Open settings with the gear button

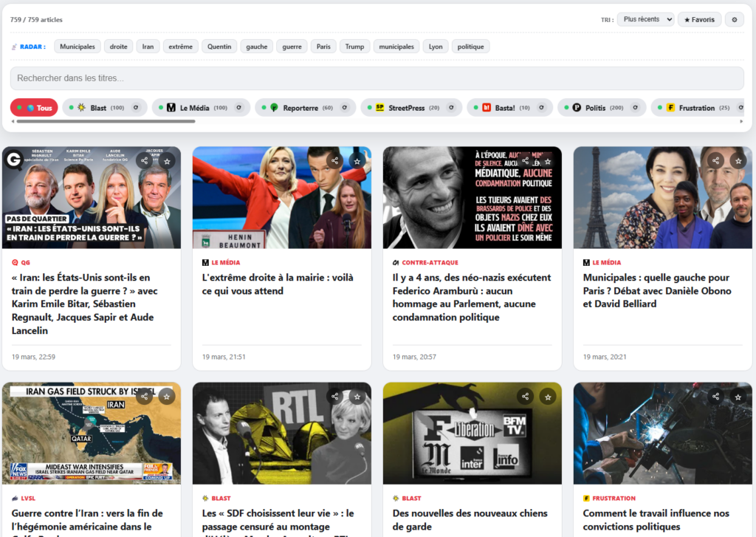click(734, 20)
